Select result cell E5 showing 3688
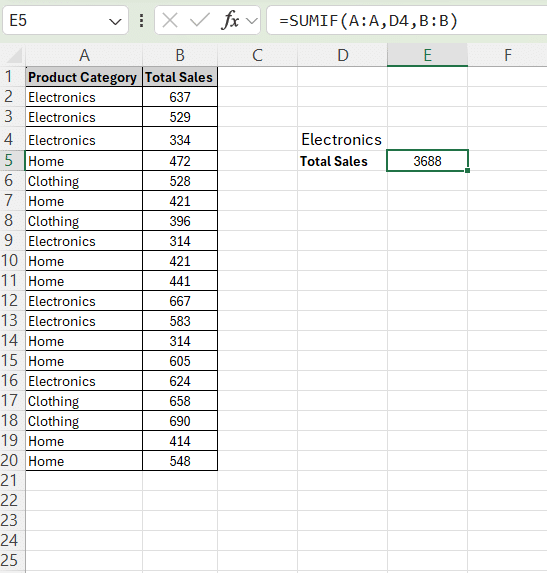547x573 pixels. [x=427, y=161]
